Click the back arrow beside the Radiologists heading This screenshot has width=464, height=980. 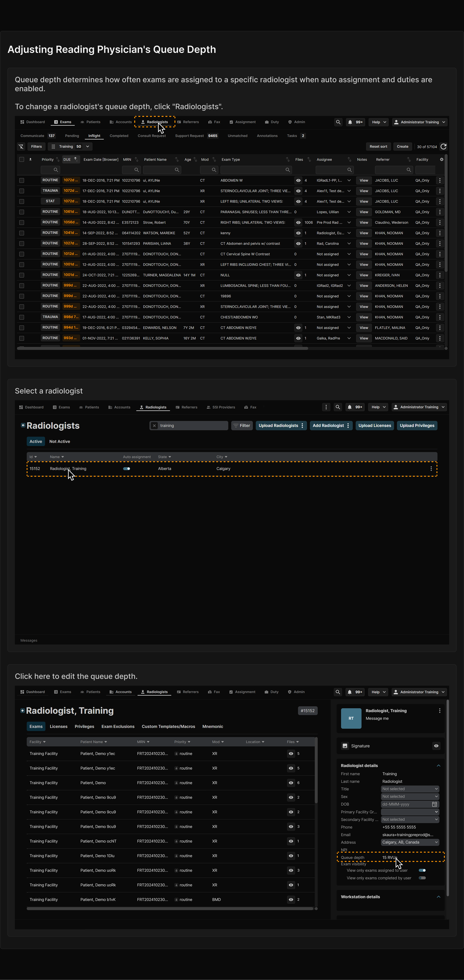click(x=23, y=425)
